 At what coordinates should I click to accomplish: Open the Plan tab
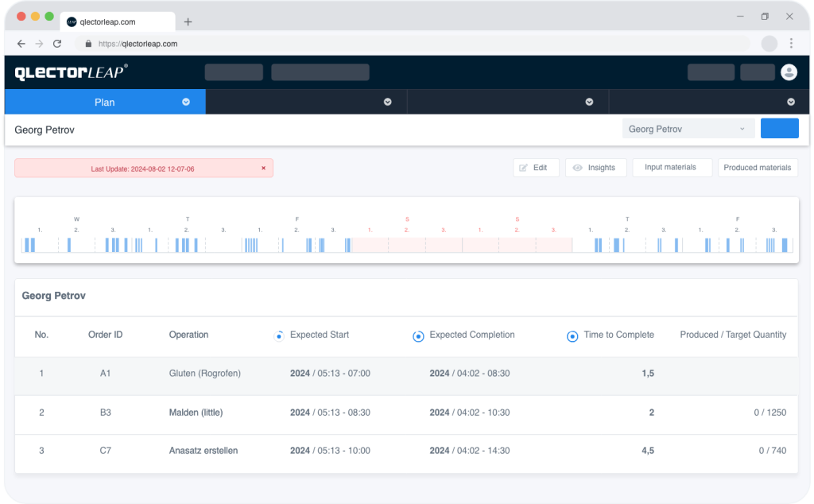(x=106, y=102)
